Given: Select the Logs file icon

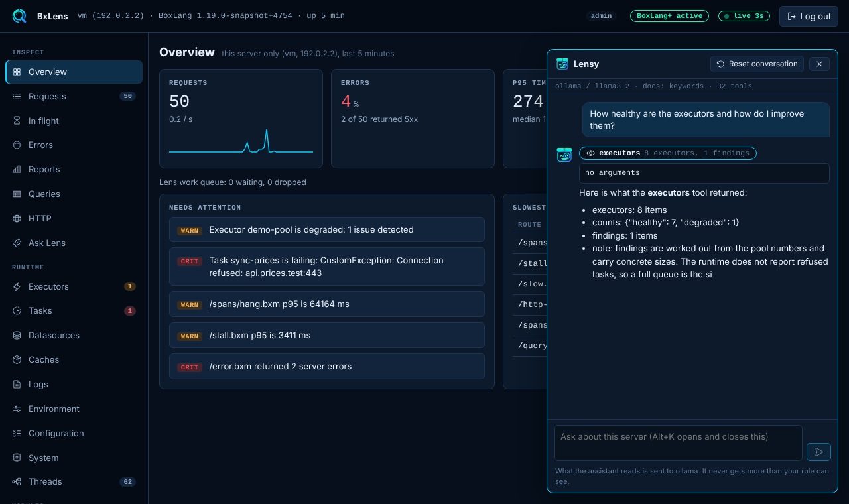Looking at the screenshot, I should [x=17, y=384].
